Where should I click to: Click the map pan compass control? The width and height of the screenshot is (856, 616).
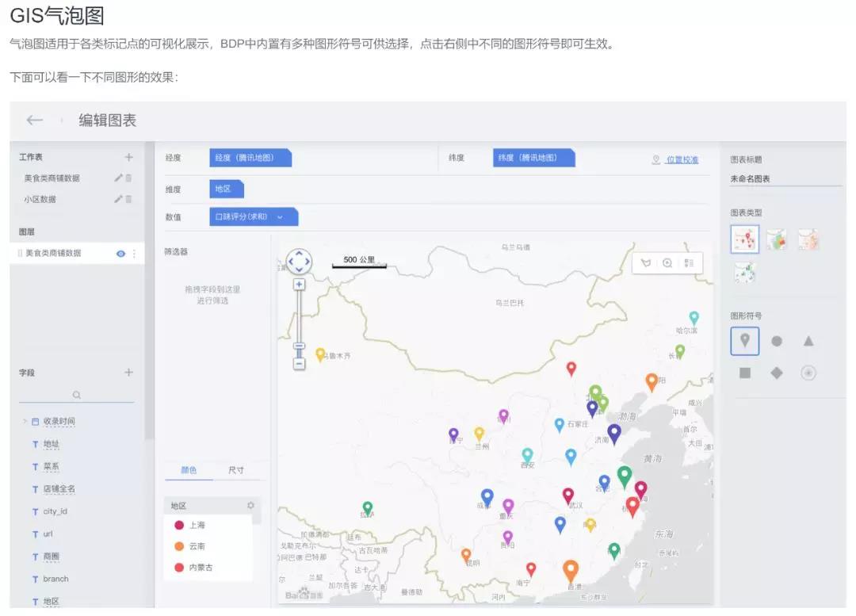point(299,262)
